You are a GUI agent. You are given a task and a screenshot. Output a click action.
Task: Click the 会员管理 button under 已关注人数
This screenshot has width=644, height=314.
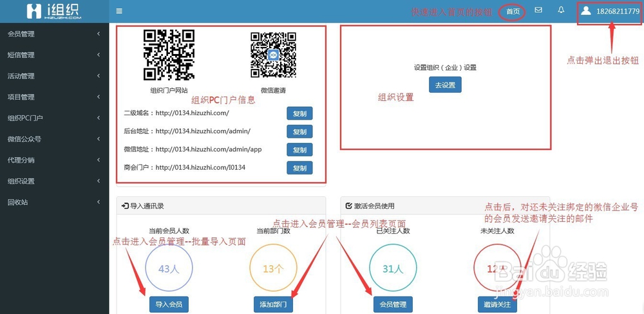pos(393,304)
